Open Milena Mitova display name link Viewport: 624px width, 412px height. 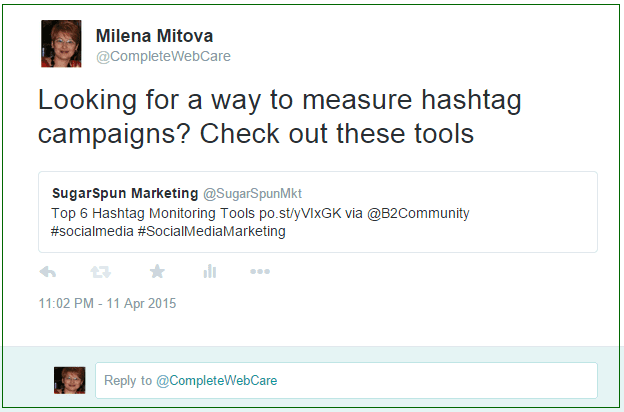click(154, 36)
